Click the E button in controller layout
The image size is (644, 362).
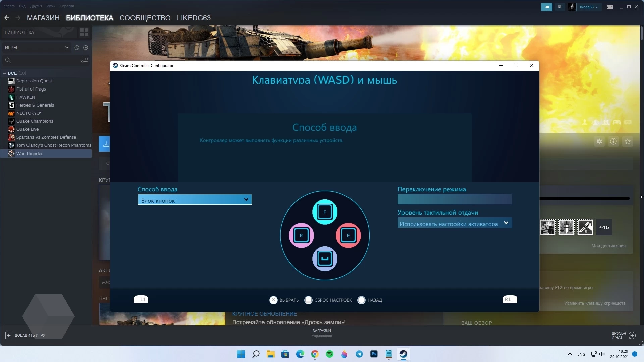[348, 235]
